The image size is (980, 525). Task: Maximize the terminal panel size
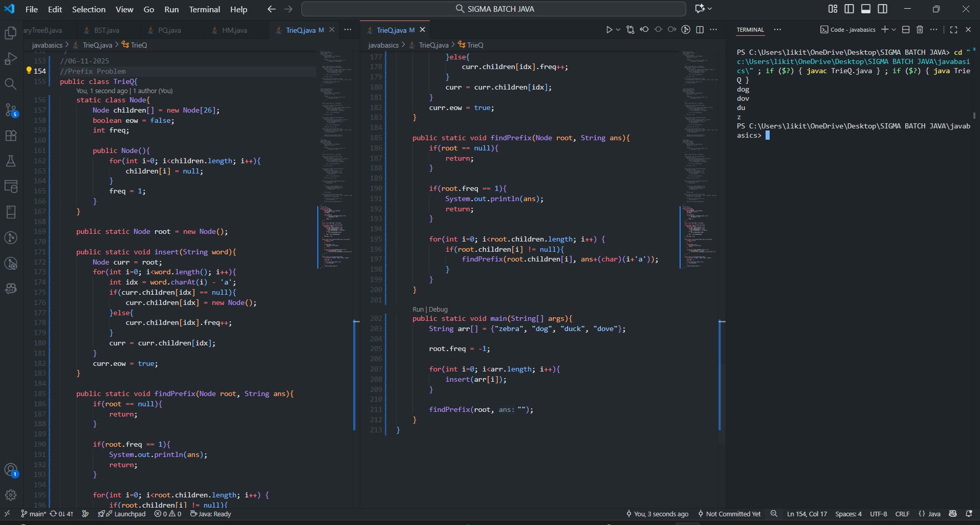tap(953, 30)
